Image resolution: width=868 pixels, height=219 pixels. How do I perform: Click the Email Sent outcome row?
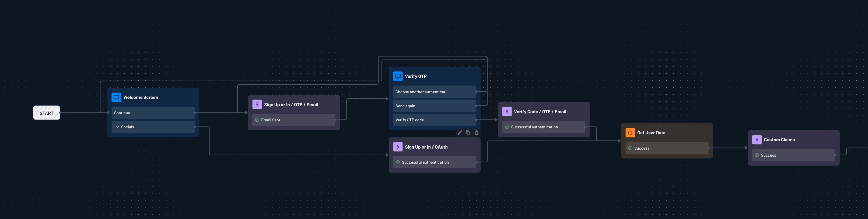click(x=293, y=120)
